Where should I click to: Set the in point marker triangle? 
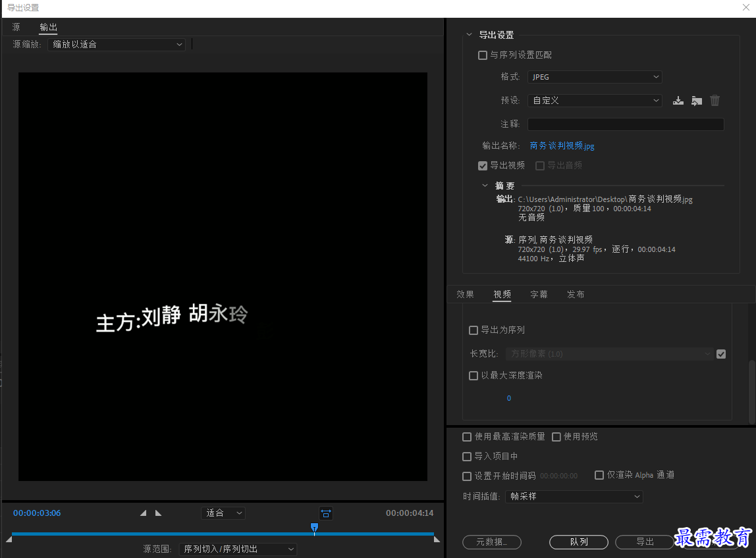click(x=143, y=513)
